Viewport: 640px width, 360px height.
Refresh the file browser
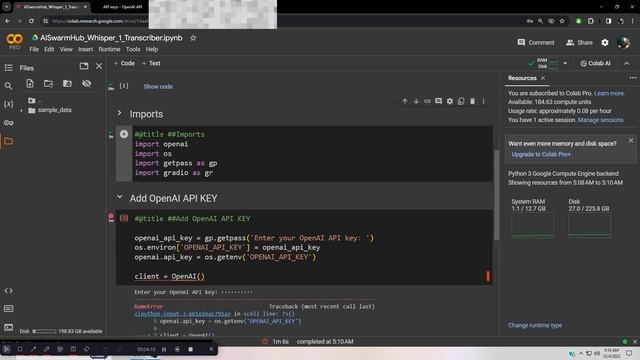[x=48, y=83]
